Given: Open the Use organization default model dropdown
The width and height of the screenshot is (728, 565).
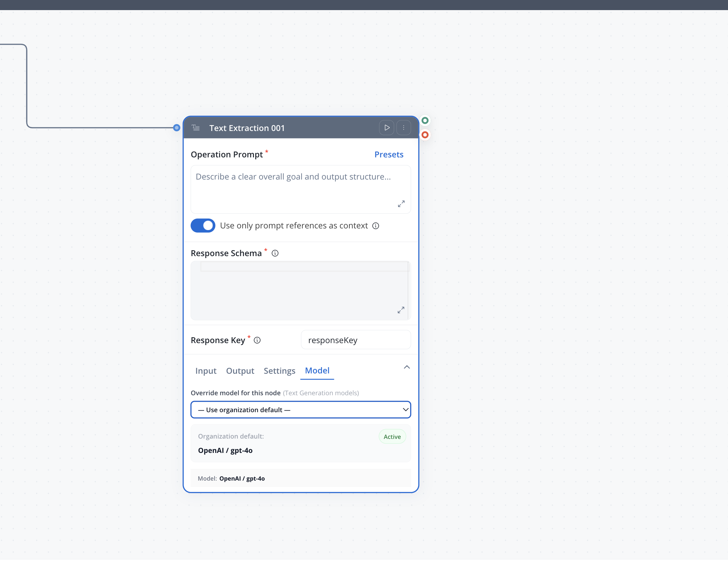Looking at the screenshot, I should pos(300,410).
